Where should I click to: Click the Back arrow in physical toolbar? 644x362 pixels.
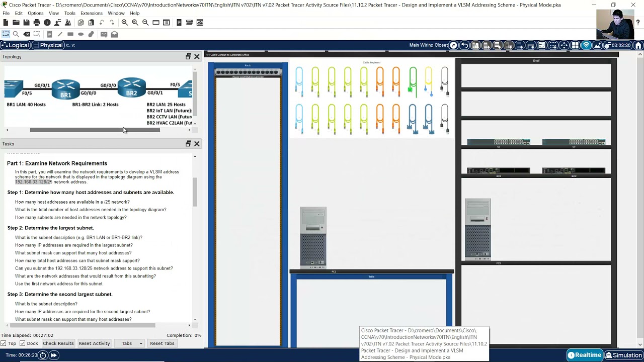(464, 45)
